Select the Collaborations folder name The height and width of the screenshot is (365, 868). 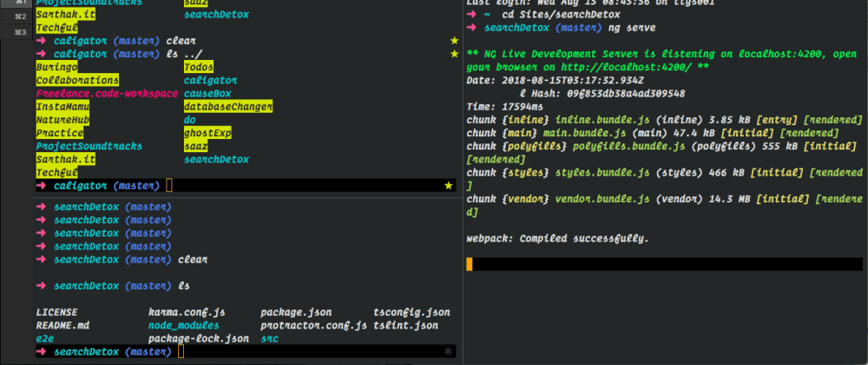[x=77, y=81]
